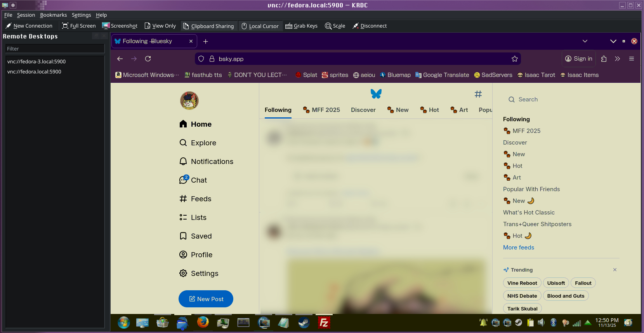This screenshot has width=644, height=333.
Task: Toggle View Only mode
Action: point(160,26)
